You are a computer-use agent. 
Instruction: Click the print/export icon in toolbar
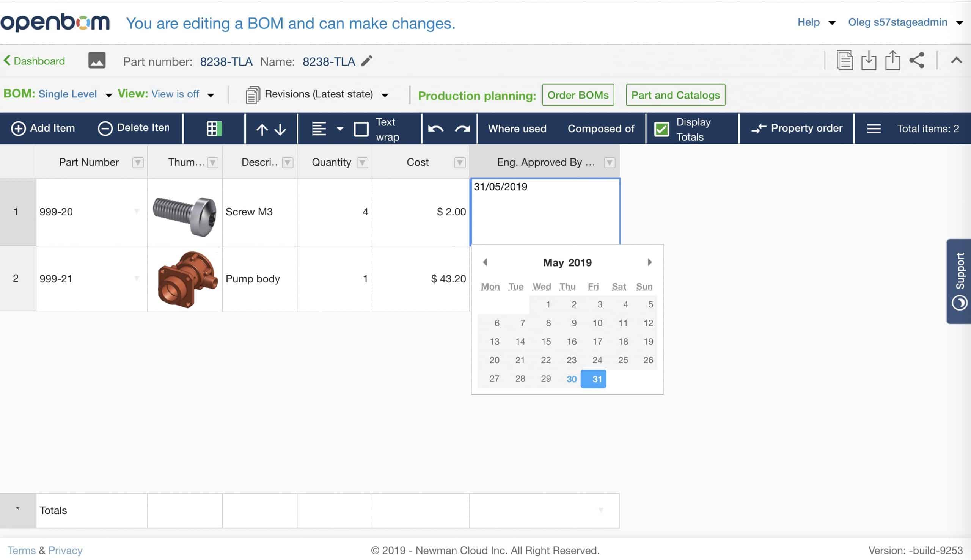coord(894,60)
